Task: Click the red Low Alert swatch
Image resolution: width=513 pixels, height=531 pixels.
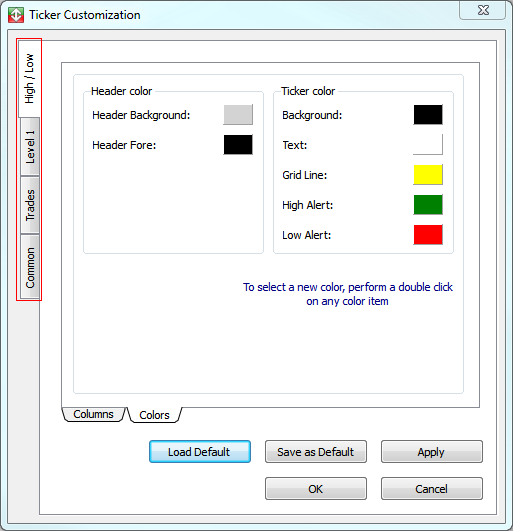Action: pos(428,235)
